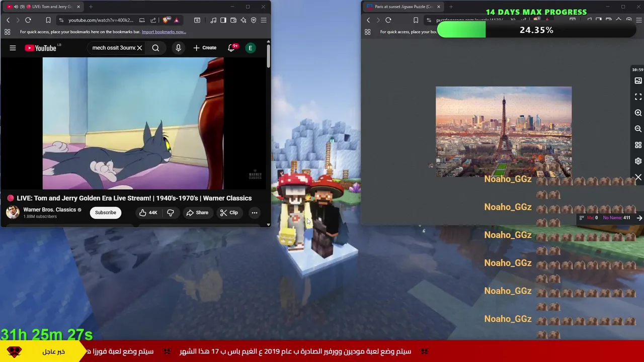Open the YouTube Create menu
The width and height of the screenshot is (644, 362).
[x=205, y=48]
